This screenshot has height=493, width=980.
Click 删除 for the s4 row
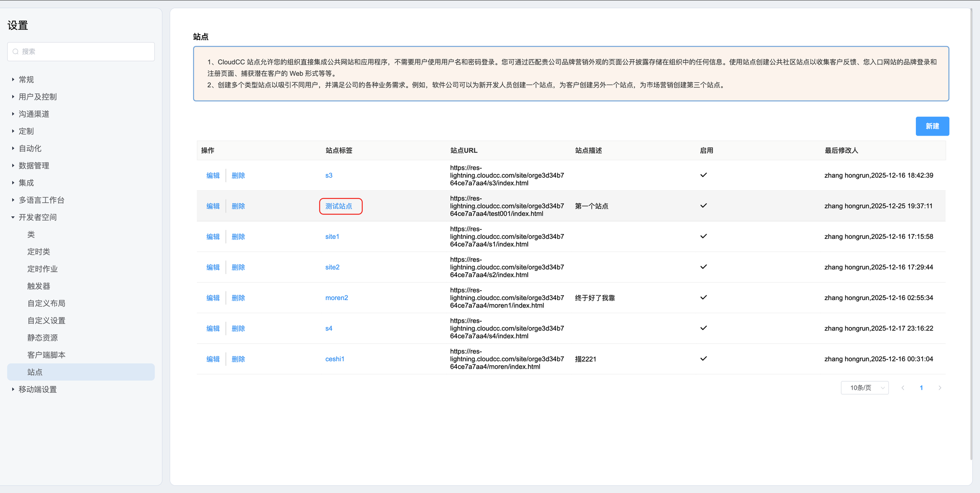tap(238, 329)
